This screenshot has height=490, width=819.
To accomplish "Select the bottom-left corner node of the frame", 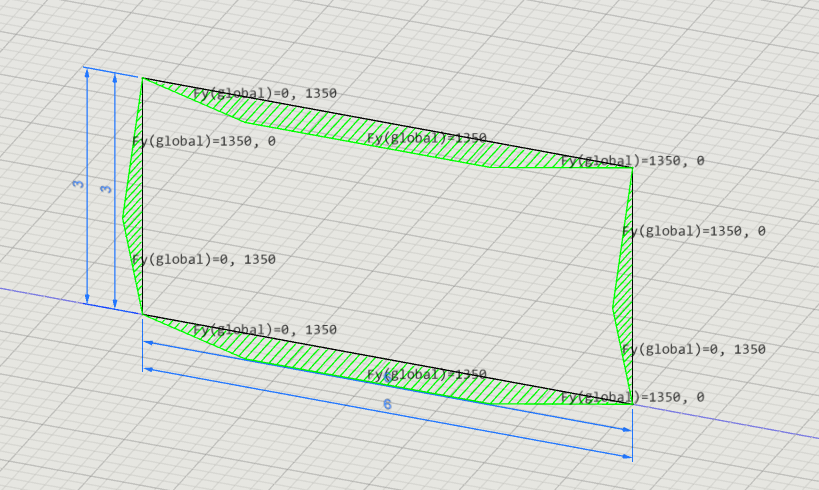I will 143,314.
